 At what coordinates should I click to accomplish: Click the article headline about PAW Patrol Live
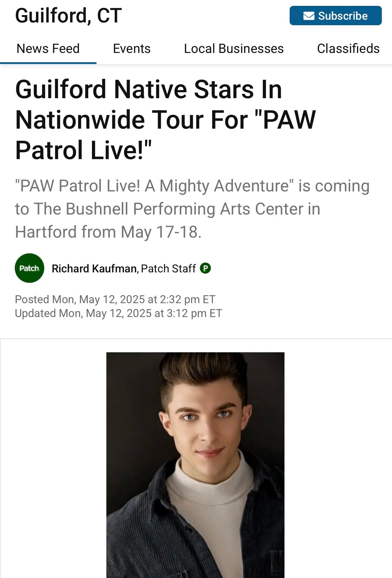(165, 119)
